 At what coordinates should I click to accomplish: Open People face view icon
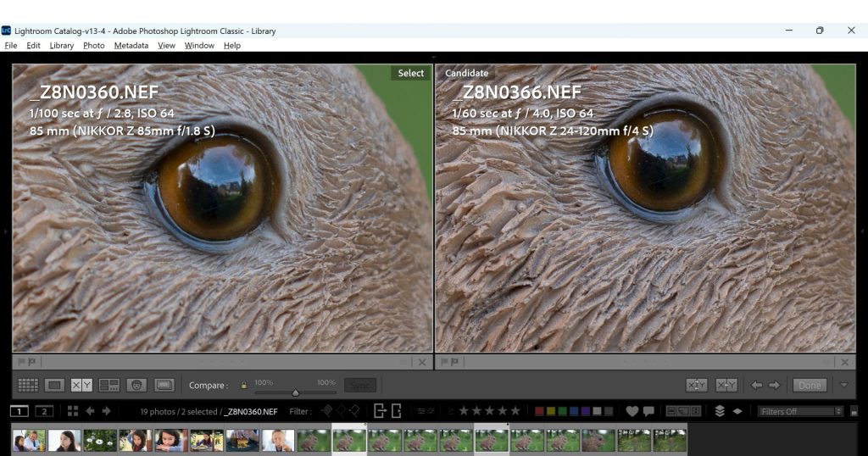(x=136, y=385)
